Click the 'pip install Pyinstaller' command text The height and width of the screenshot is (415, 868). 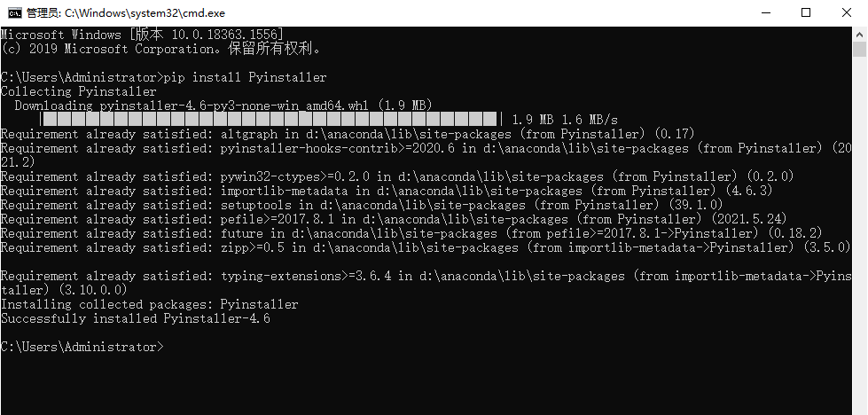(246, 77)
